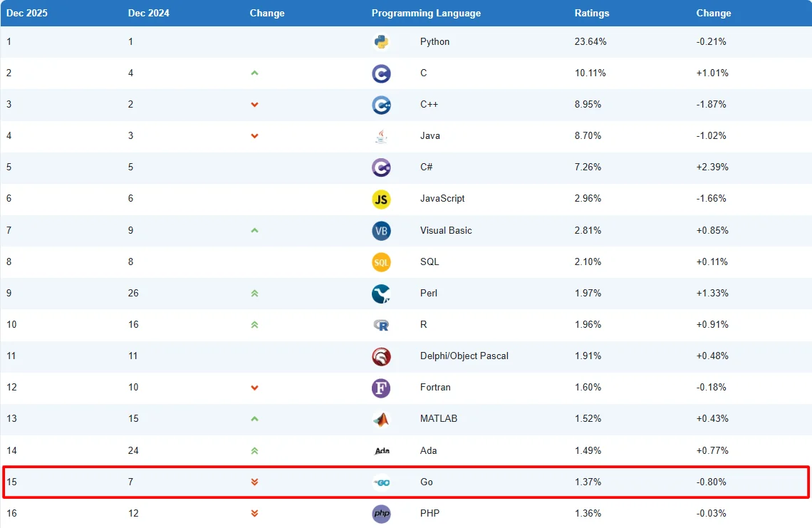Click the C++ language name

coord(430,104)
